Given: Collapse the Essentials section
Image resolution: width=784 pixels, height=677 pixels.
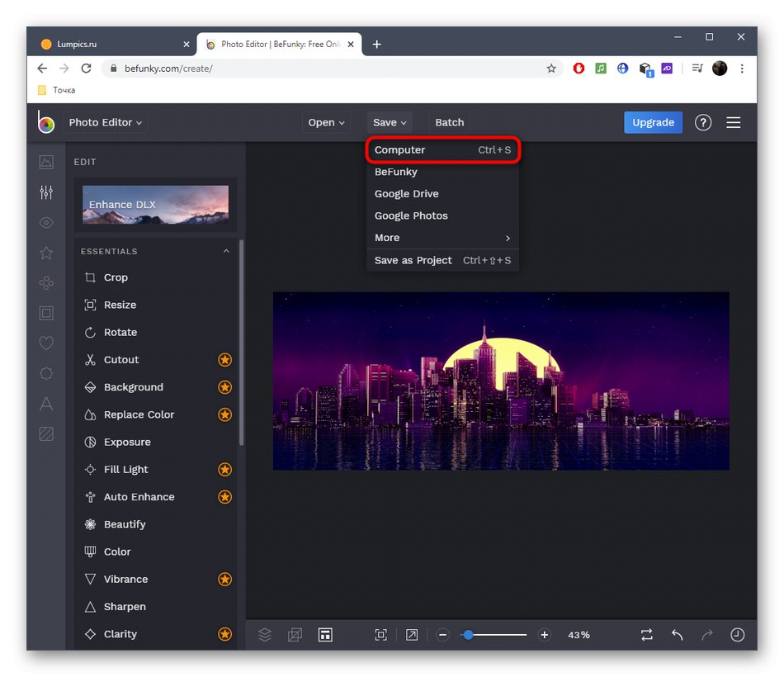Looking at the screenshot, I should pyautogui.click(x=226, y=251).
